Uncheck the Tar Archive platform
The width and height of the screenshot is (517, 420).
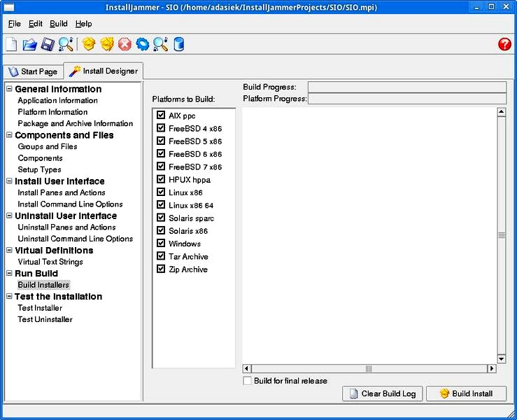[x=161, y=256]
